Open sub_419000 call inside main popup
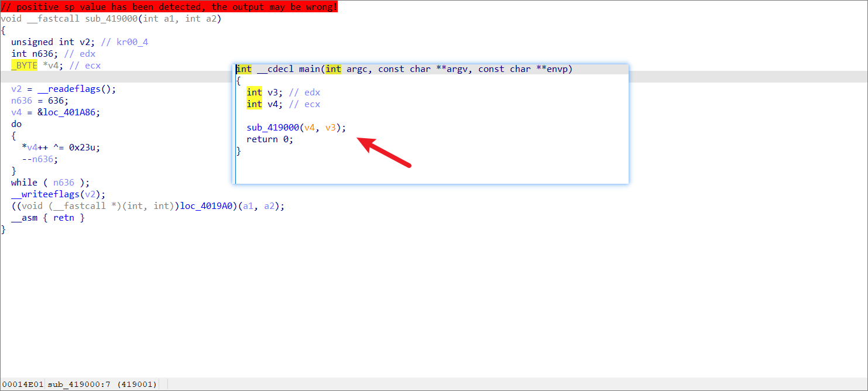The width and height of the screenshot is (868, 391). tap(273, 128)
